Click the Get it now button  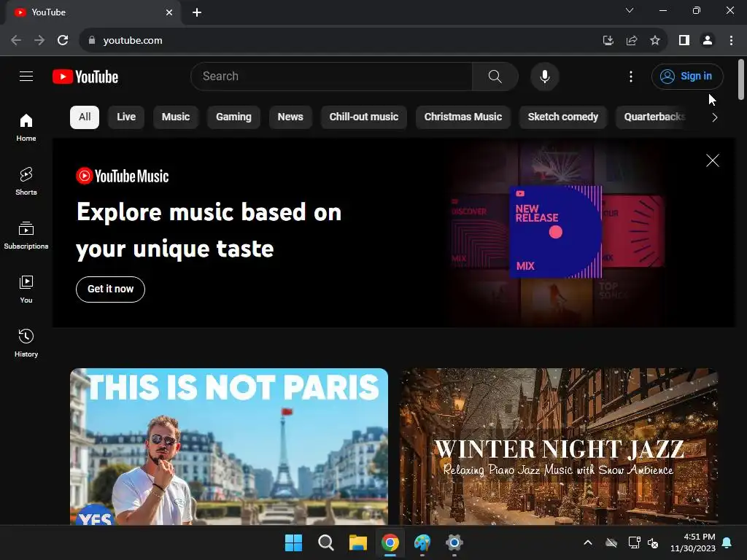click(111, 289)
